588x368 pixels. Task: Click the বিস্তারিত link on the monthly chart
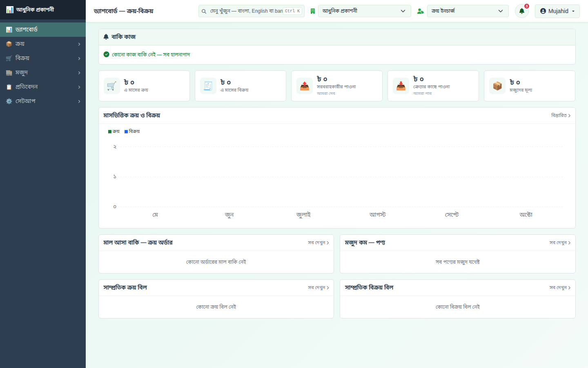(x=561, y=116)
